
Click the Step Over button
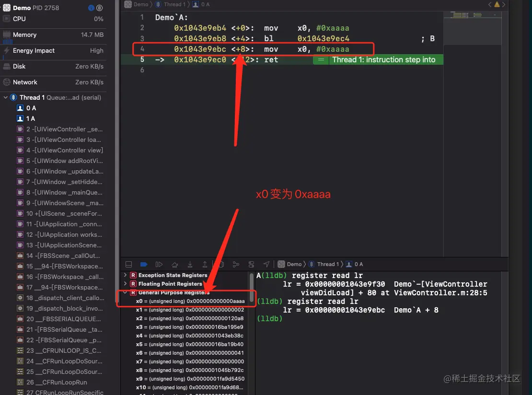(175, 264)
